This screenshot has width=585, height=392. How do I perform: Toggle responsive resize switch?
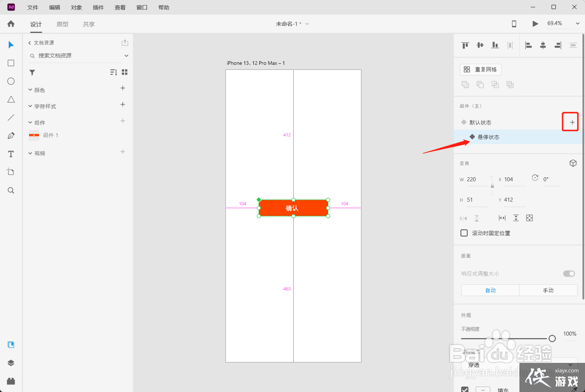[569, 274]
